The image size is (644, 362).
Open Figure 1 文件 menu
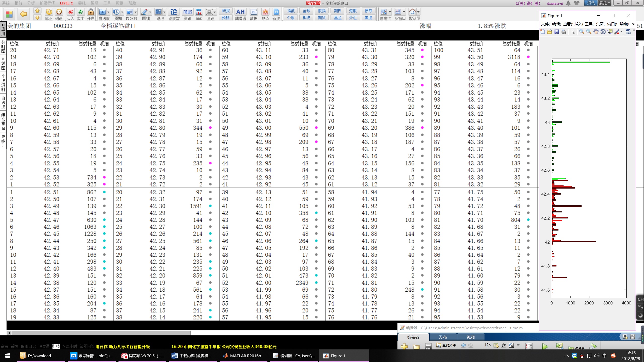(x=545, y=24)
